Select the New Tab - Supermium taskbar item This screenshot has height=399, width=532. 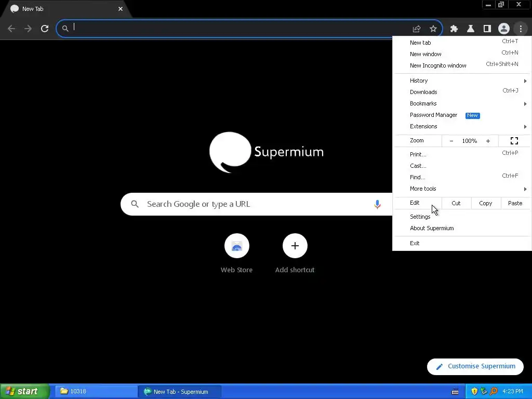click(x=180, y=392)
